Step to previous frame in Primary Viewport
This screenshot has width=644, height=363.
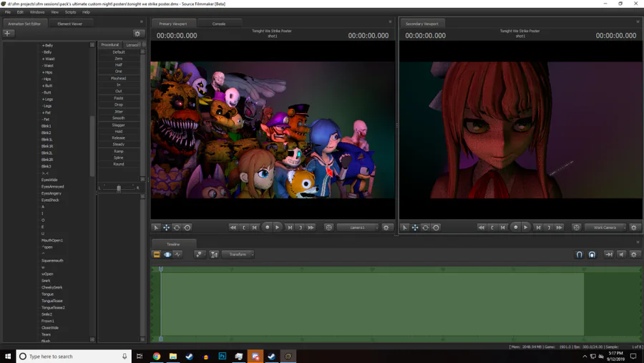(255, 228)
